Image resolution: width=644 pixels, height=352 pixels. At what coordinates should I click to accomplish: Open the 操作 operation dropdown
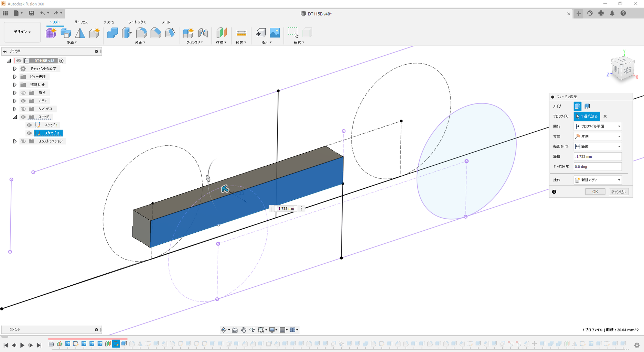pos(598,180)
